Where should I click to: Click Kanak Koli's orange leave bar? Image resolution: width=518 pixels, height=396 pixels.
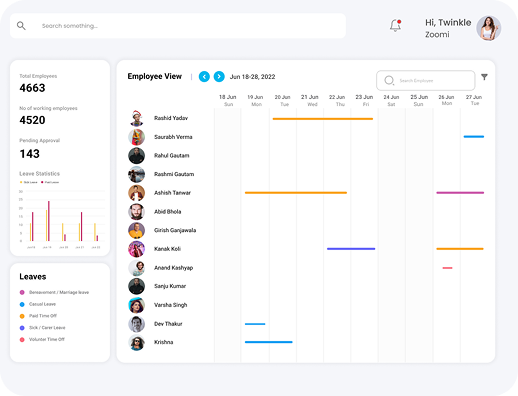(460, 249)
